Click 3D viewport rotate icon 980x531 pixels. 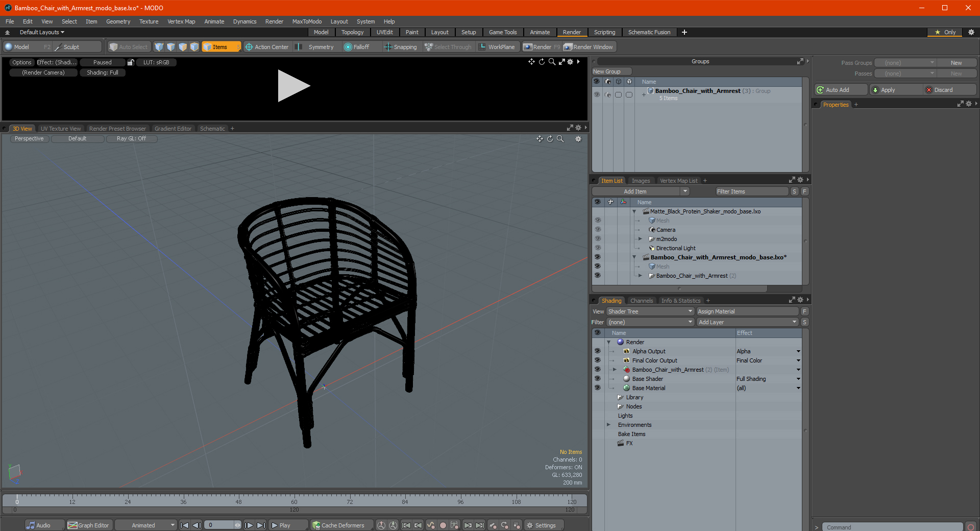click(550, 139)
